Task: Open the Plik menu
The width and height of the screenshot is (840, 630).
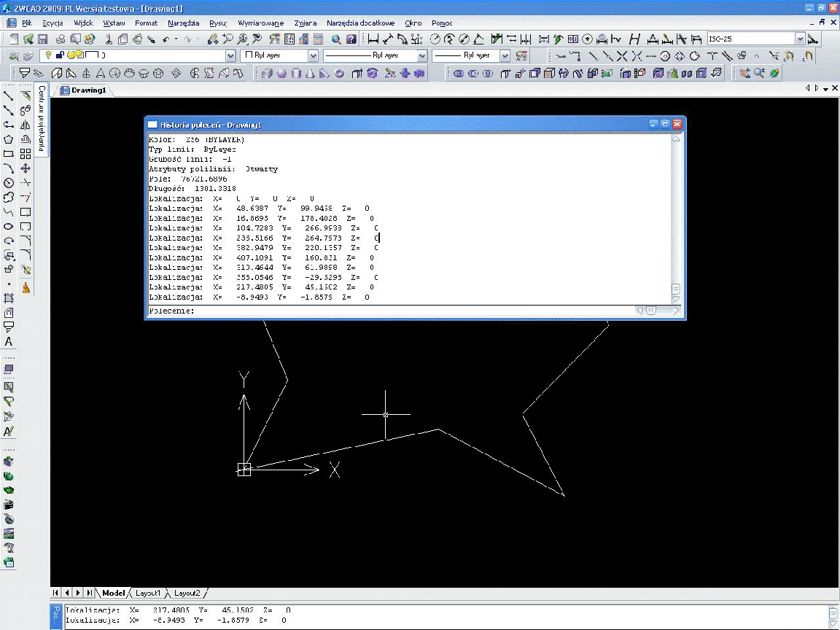Action: tap(27, 23)
